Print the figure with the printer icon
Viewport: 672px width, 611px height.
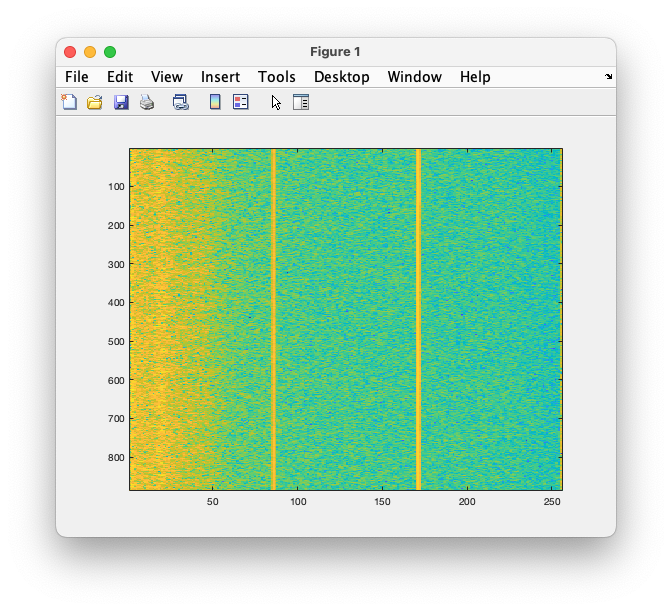point(147,102)
